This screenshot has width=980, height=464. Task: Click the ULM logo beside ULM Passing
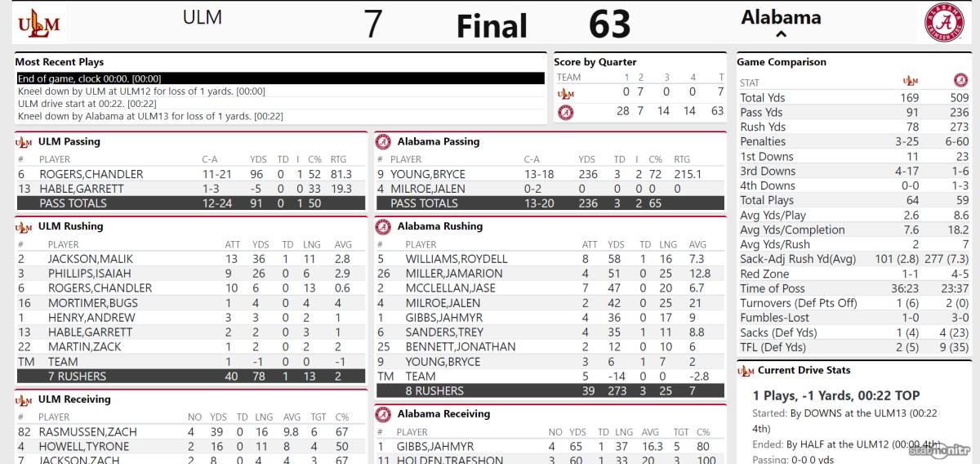click(24, 142)
